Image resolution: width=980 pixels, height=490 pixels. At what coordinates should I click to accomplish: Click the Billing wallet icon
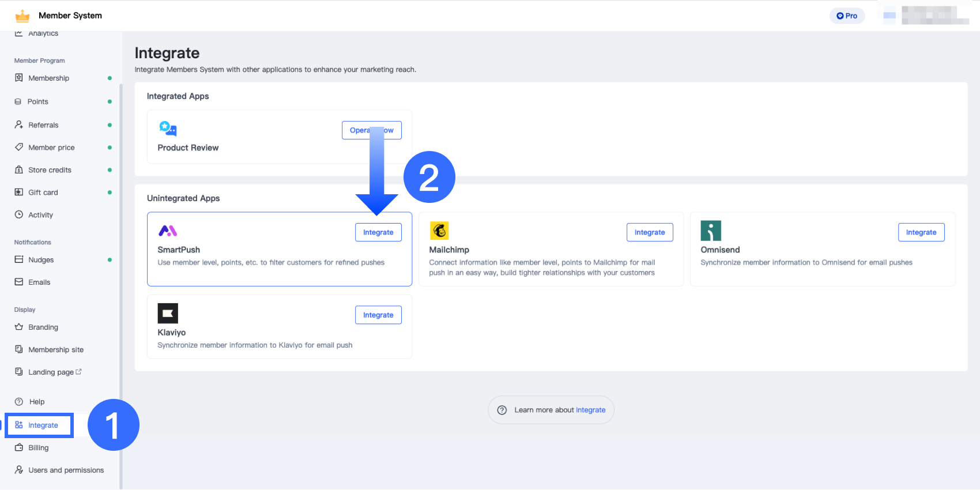point(19,448)
